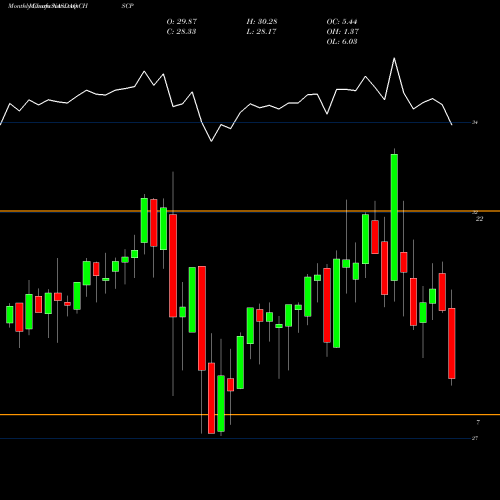Click the 27 price axis label
This screenshot has height=500, width=500.
pos(475,438)
